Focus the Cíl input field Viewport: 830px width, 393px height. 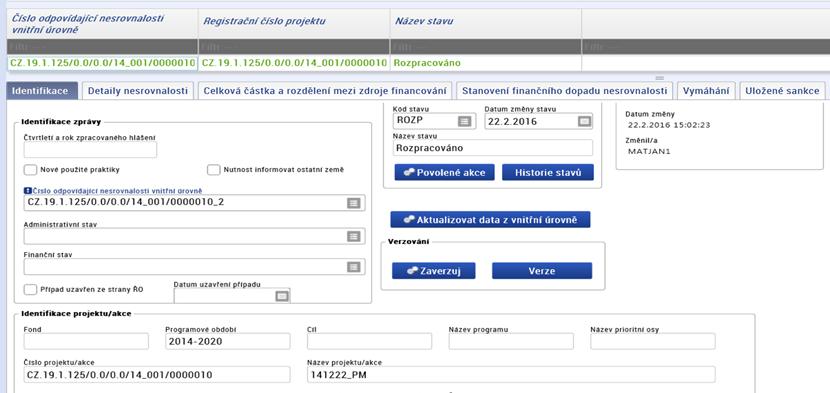coord(369,342)
